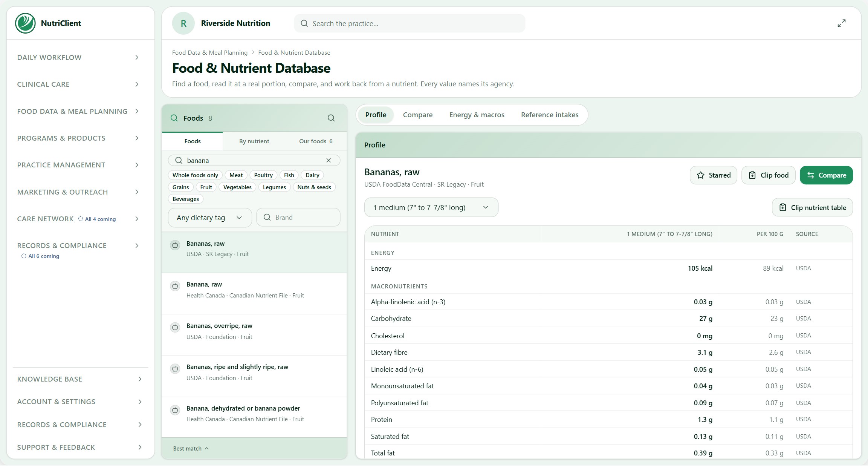Click the fruit icon for Bananas, overripe, raw
The width and height of the screenshot is (868, 466).
click(x=175, y=328)
